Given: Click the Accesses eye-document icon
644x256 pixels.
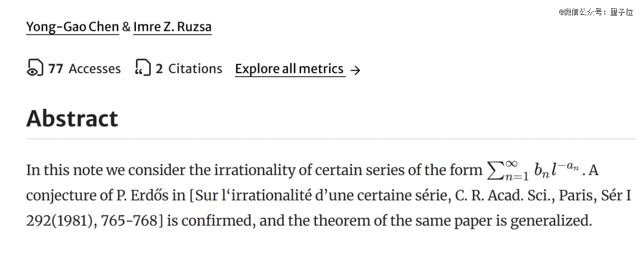Looking at the screenshot, I should pyautogui.click(x=35, y=68).
